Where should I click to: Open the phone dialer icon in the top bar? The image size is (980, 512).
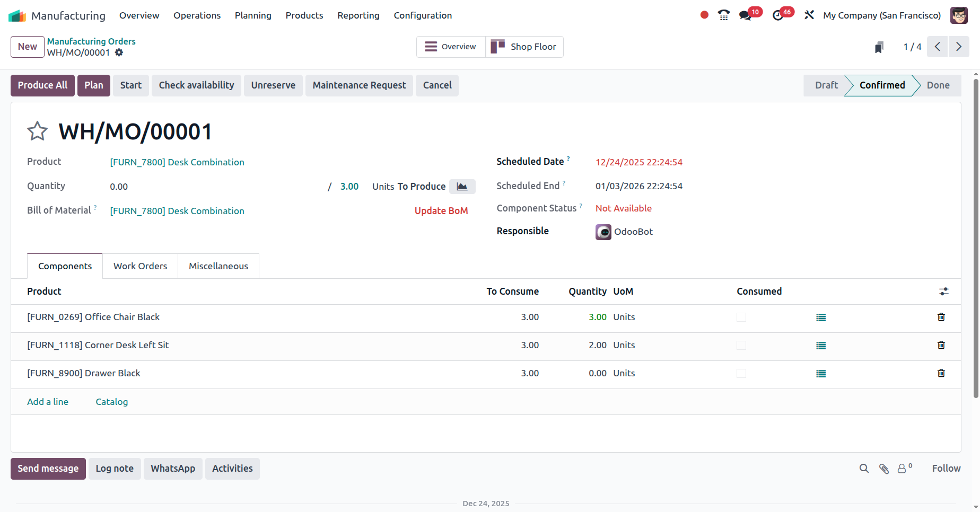point(723,15)
